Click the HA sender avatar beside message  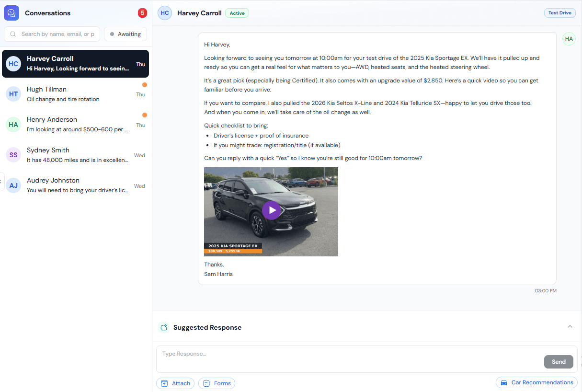(x=569, y=39)
